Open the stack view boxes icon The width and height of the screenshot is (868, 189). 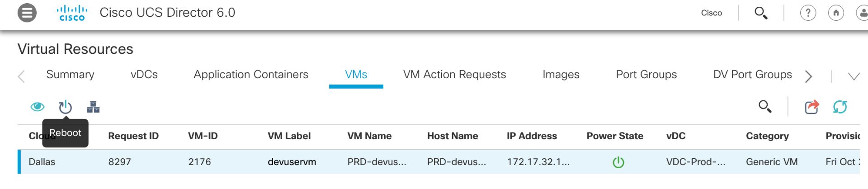tap(93, 107)
